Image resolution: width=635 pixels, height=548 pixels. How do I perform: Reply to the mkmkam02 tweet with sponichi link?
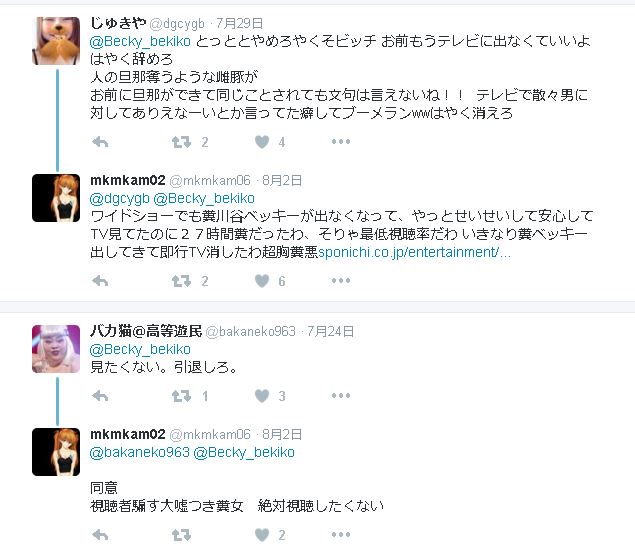pyautogui.click(x=100, y=281)
